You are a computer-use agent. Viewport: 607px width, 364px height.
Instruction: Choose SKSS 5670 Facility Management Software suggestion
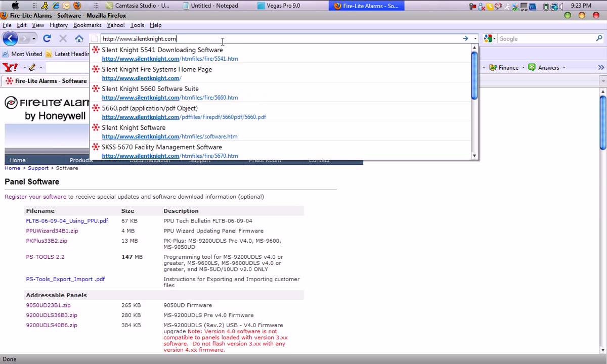point(281,151)
